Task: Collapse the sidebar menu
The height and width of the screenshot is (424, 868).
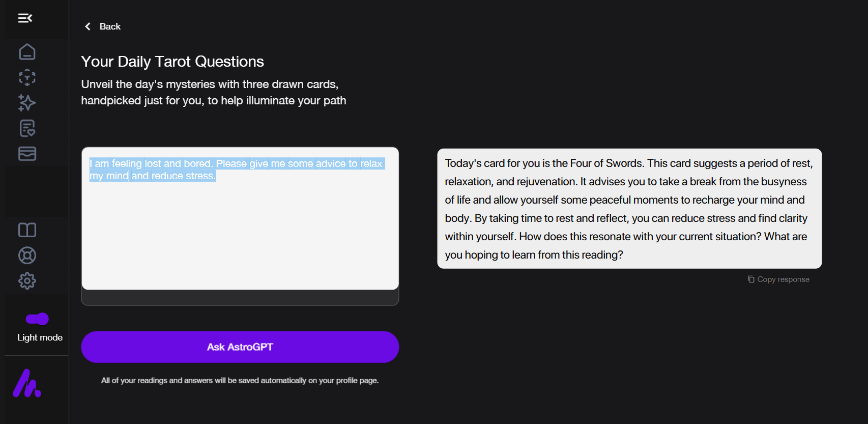Action: (x=25, y=18)
